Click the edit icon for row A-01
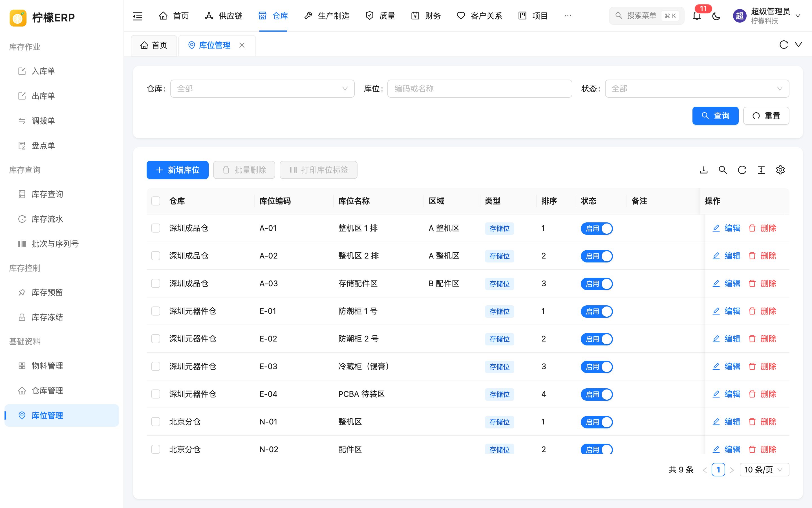Screen dimensions: 812x508 pyautogui.click(x=716, y=228)
